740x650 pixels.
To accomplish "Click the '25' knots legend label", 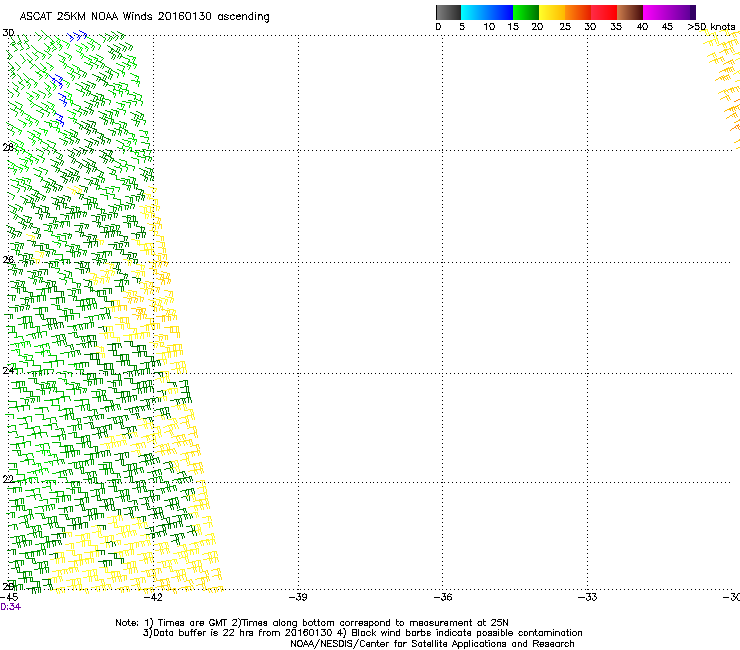I will tap(565, 27).
